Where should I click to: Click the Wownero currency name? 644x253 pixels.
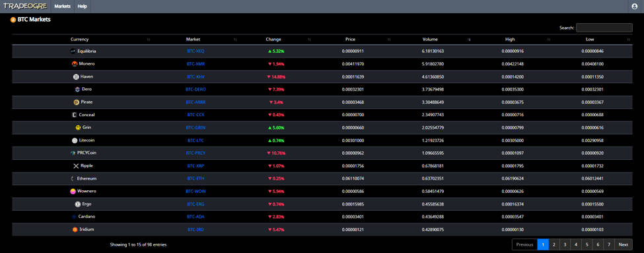click(87, 192)
